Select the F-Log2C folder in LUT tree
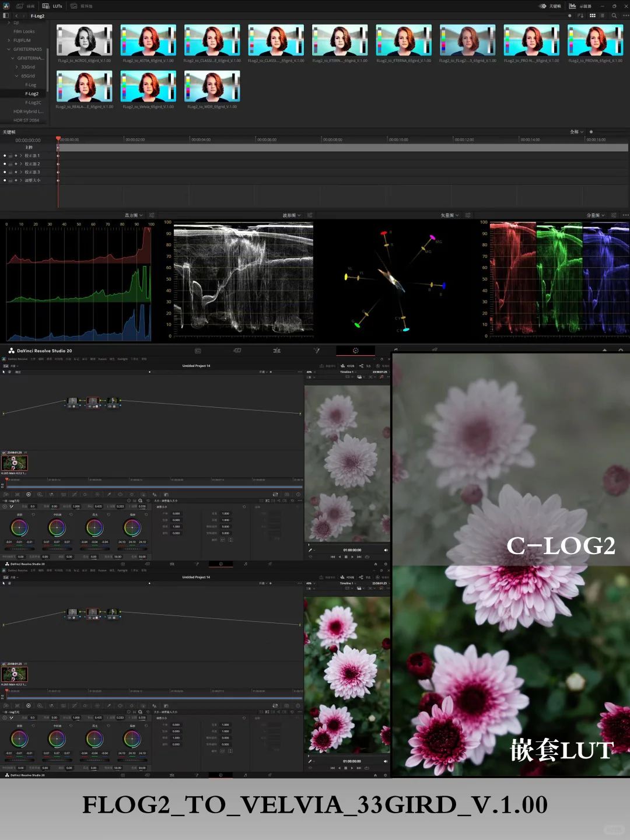 33,103
